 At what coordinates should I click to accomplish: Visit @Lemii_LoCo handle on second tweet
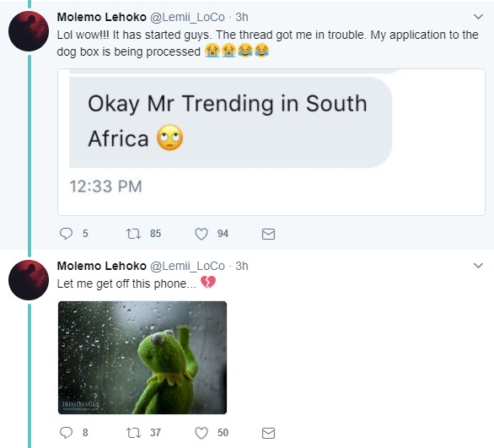pos(187,266)
